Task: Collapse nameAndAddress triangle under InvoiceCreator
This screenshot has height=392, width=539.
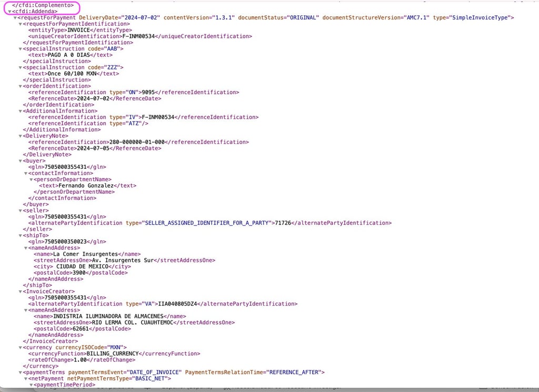Action: 26,310
